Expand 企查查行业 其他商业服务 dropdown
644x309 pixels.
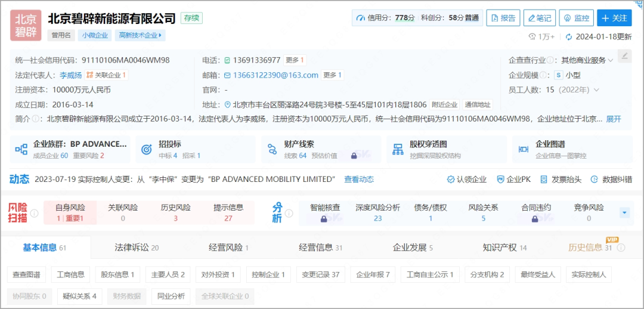coord(611,60)
